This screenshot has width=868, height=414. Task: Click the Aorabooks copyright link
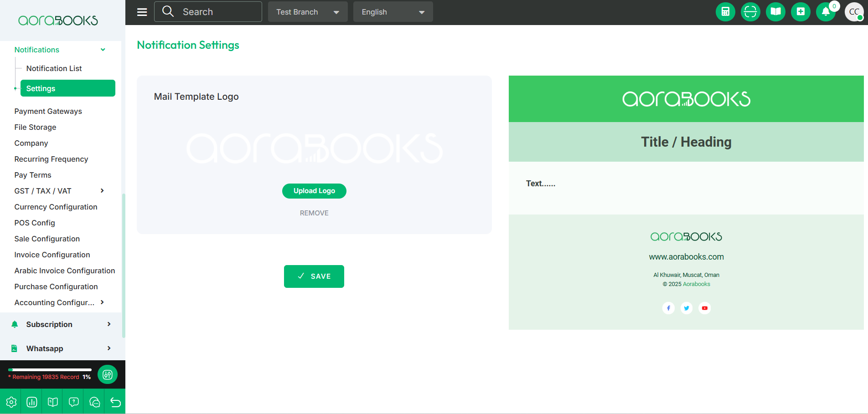click(696, 284)
